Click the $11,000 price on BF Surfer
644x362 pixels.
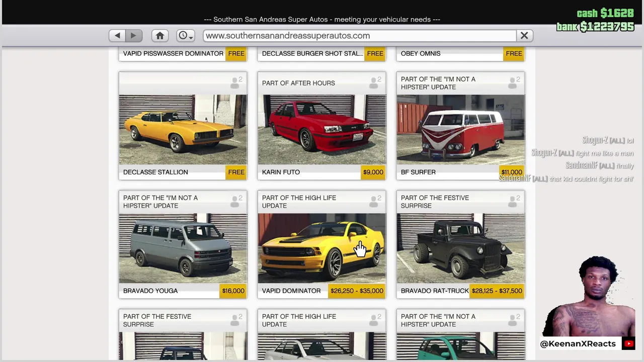coord(512,172)
